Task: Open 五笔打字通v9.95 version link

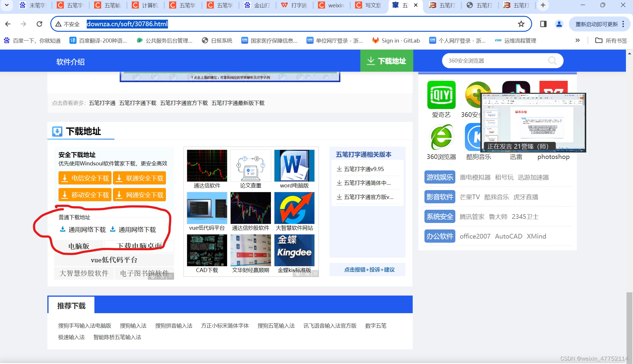Action: pos(364,169)
